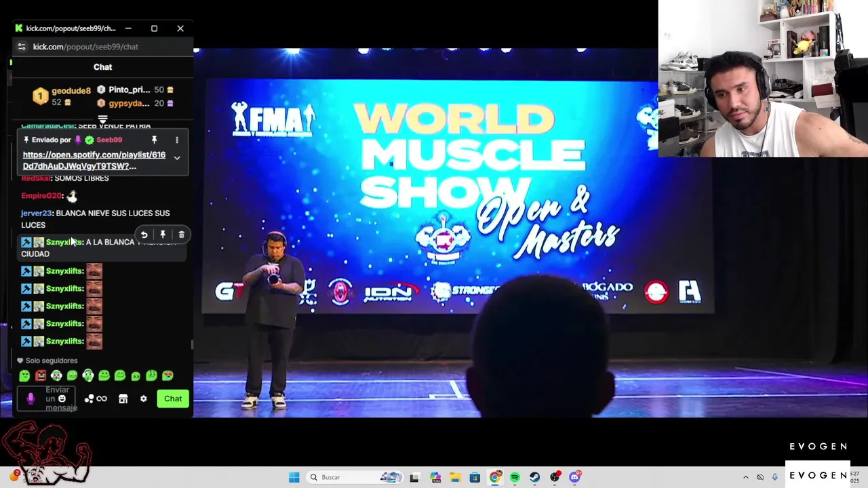The image size is (868, 488).
Task: Click the infinity loop icon
Action: click(102, 399)
